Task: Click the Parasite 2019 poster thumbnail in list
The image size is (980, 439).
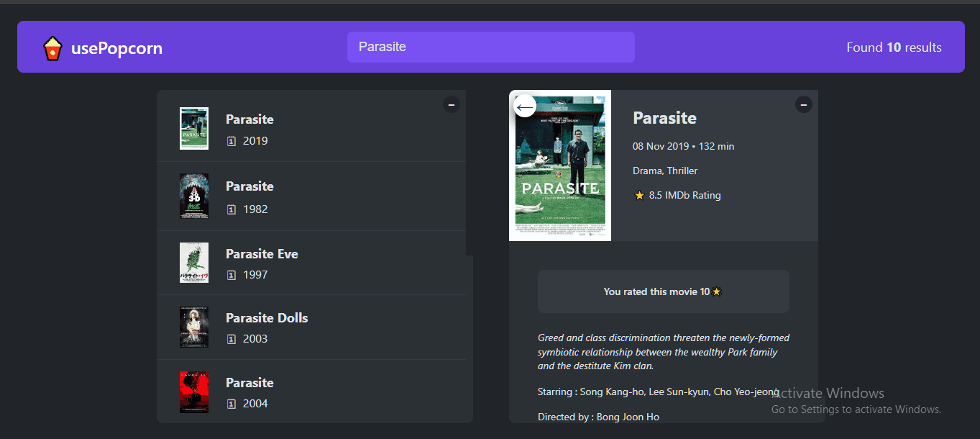Action: [194, 129]
